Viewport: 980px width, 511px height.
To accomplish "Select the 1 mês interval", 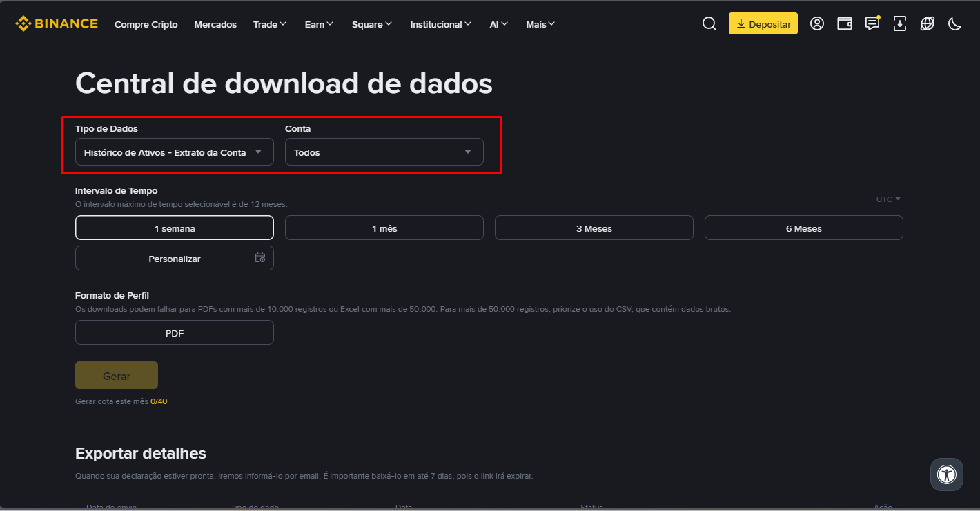I will click(384, 228).
